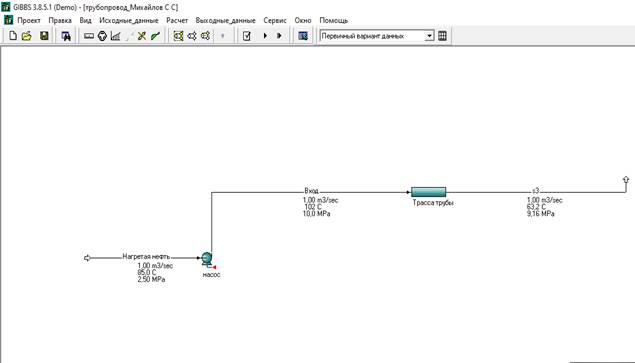This screenshot has width=635, height=363.
Task: Open a project with the folder icon
Action: [x=27, y=36]
